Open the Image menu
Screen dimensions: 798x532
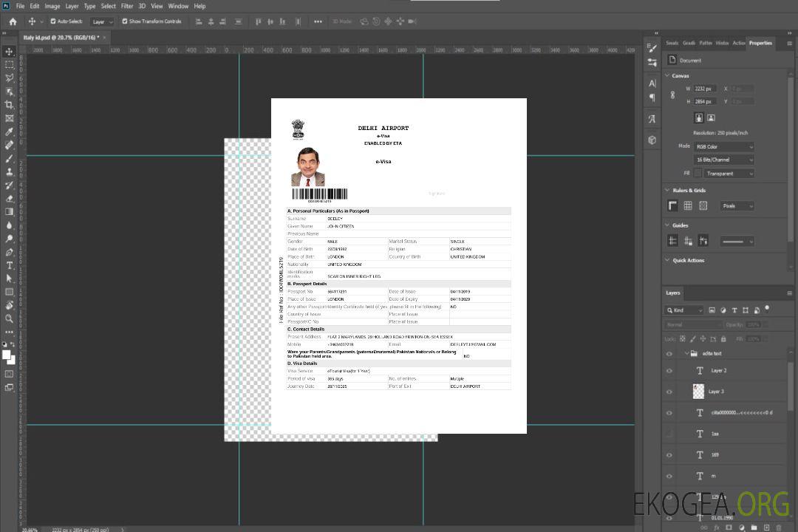(x=52, y=6)
